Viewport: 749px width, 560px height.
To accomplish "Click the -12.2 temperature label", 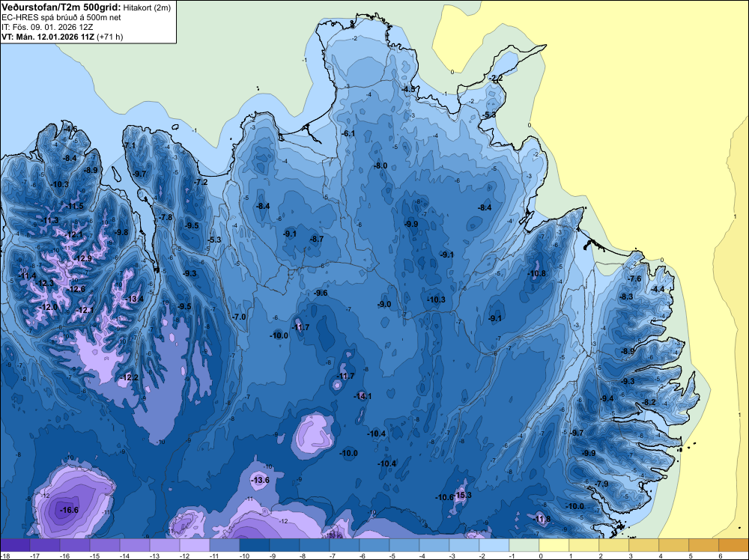I will pyautogui.click(x=130, y=377).
